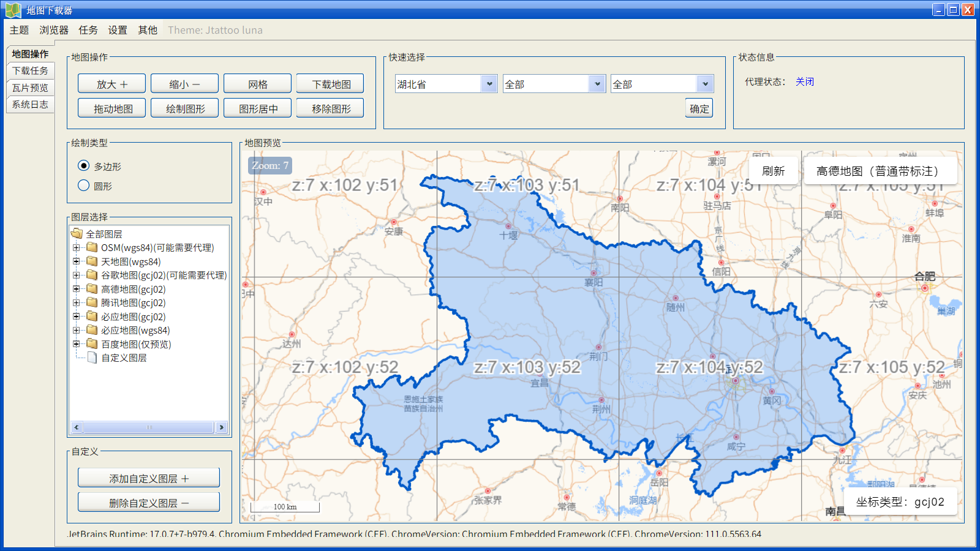Click the 高德地图（普通带标注） layer button

(880, 171)
